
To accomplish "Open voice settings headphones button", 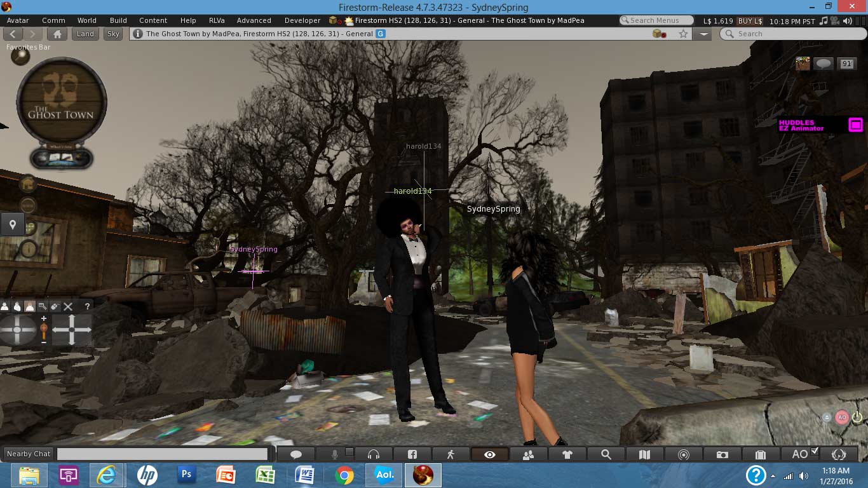I will pyautogui.click(x=374, y=454).
